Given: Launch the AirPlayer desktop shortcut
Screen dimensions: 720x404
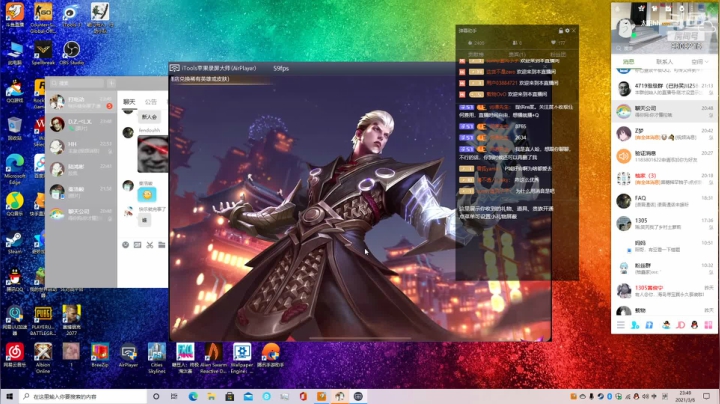Looking at the screenshot, I should (x=128, y=355).
